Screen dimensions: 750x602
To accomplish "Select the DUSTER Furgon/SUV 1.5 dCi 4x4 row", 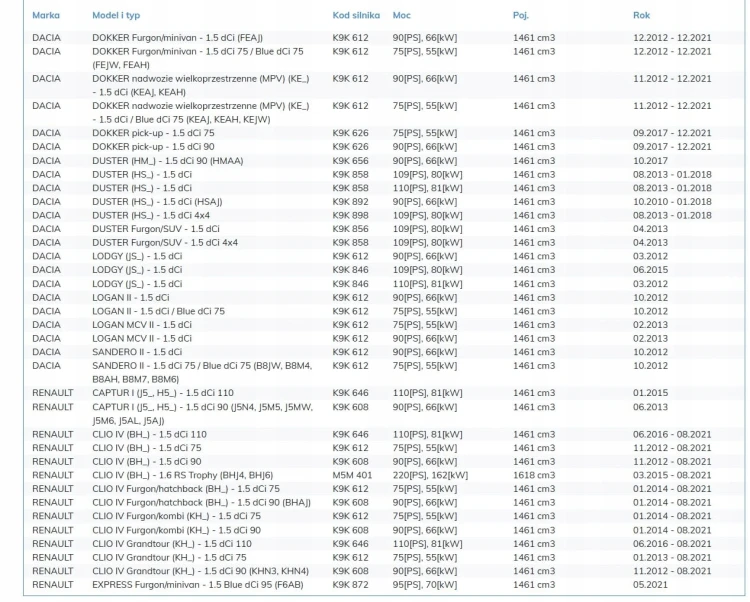I will [384, 242].
